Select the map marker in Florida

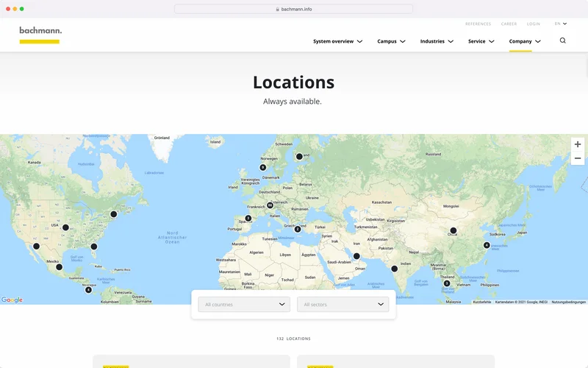click(x=94, y=247)
